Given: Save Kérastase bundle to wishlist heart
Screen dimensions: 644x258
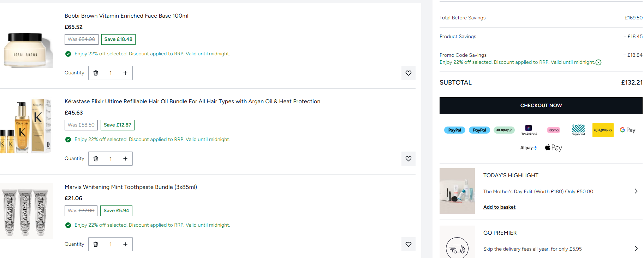Looking at the screenshot, I should (408, 159).
